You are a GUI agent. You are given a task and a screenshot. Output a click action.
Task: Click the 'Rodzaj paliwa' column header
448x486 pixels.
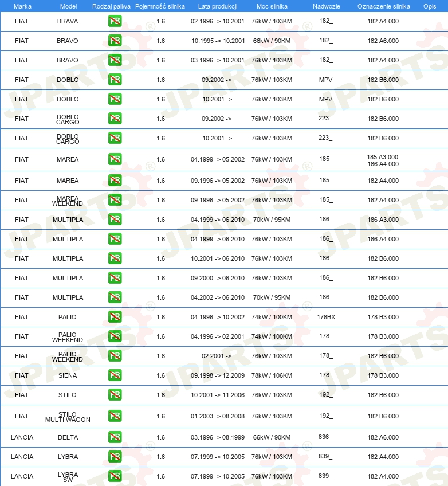pos(111,6)
